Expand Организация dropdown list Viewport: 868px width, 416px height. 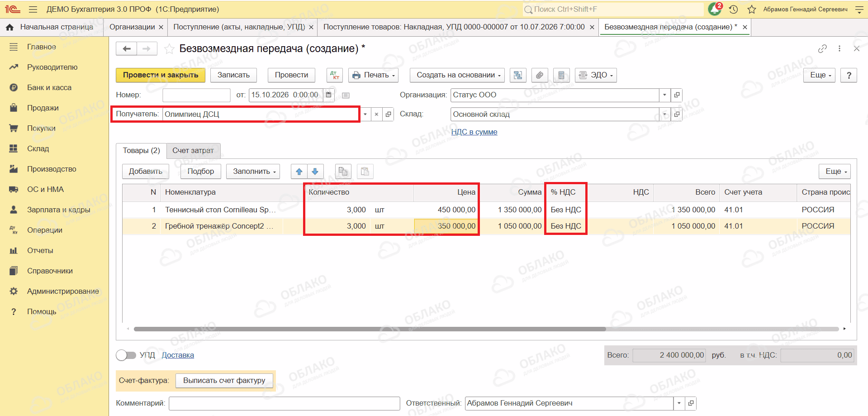click(664, 95)
